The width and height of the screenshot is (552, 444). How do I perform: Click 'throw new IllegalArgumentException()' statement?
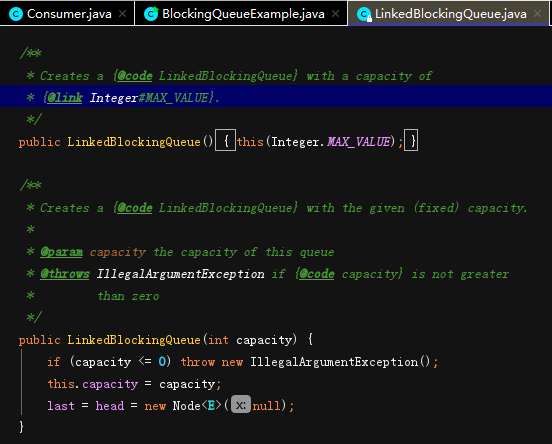[x=309, y=362]
